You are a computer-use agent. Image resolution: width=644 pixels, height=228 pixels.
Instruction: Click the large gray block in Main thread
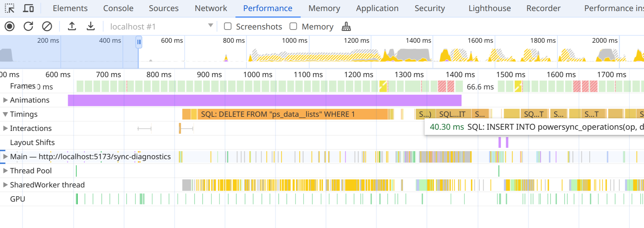(x=445, y=157)
